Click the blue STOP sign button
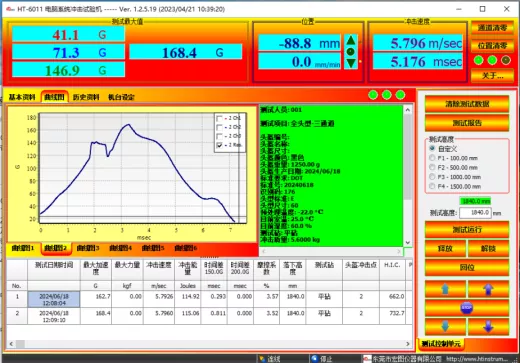 [467, 308]
